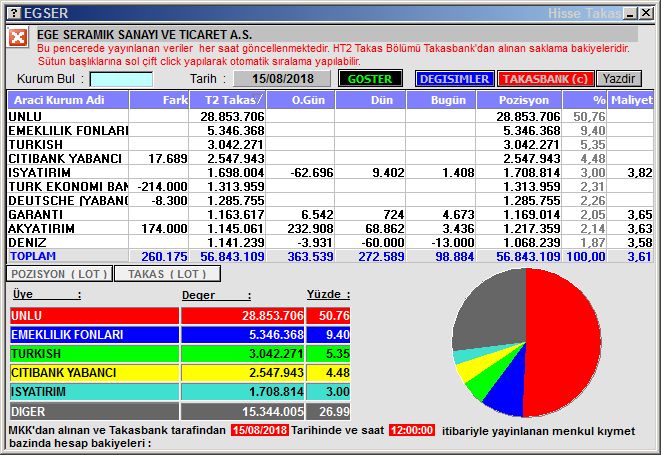The image size is (661, 455).
Task: Switch to the TAKAS ( LOT ) tab
Action: (167, 274)
